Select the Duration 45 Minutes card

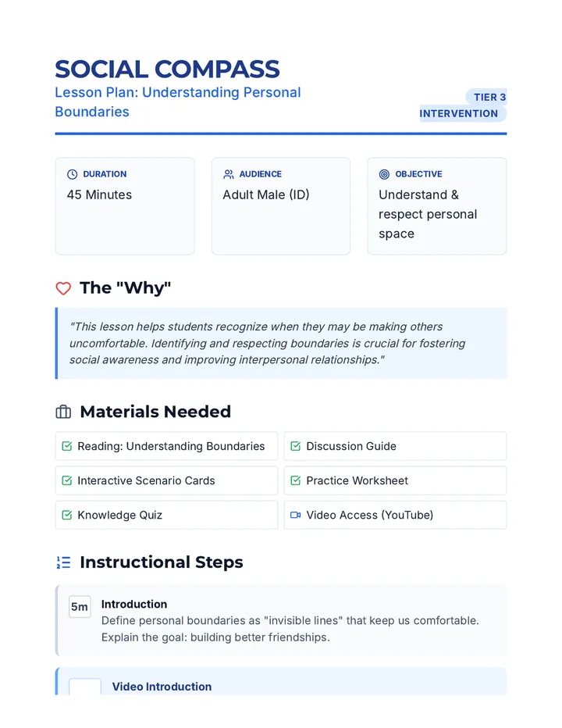(x=125, y=206)
